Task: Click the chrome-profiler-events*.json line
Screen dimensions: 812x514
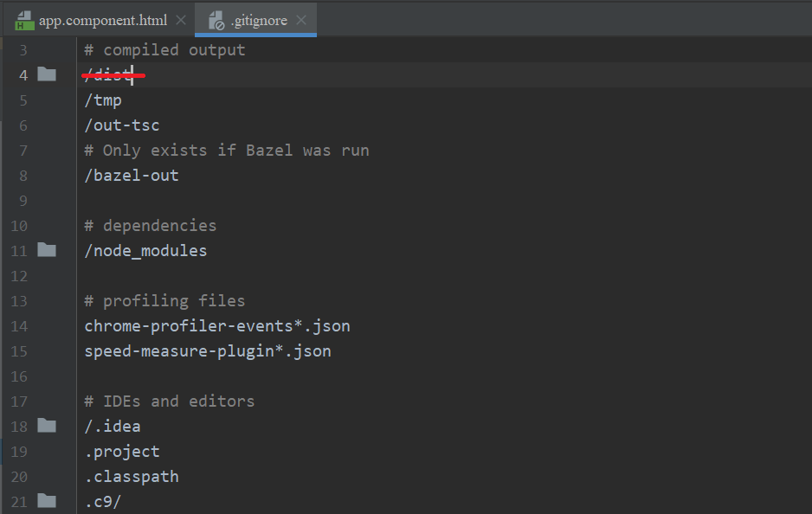Action: pos(216,326)
